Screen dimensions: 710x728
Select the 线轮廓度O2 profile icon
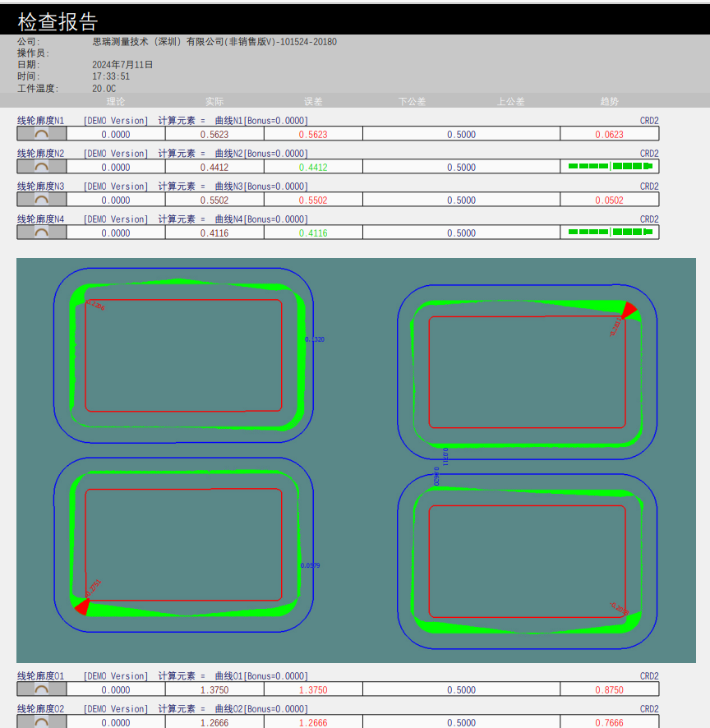click(x=41, y=721)
